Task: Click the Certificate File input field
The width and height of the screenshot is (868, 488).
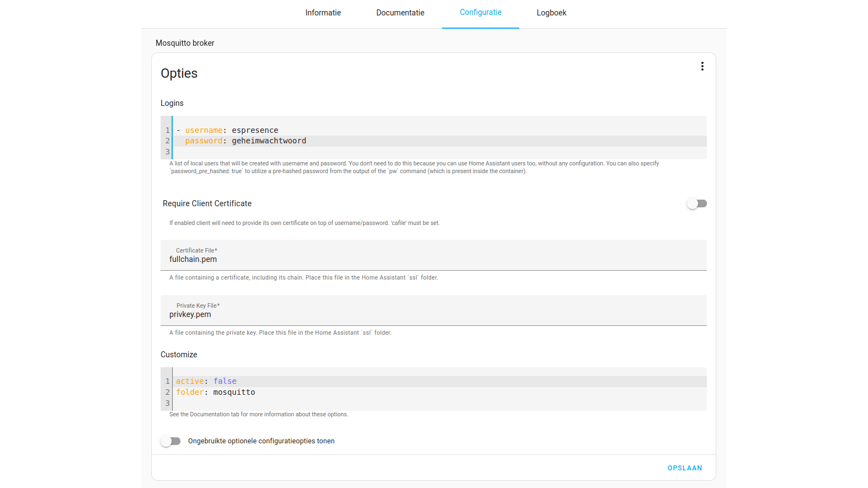Action: point(433,259)
